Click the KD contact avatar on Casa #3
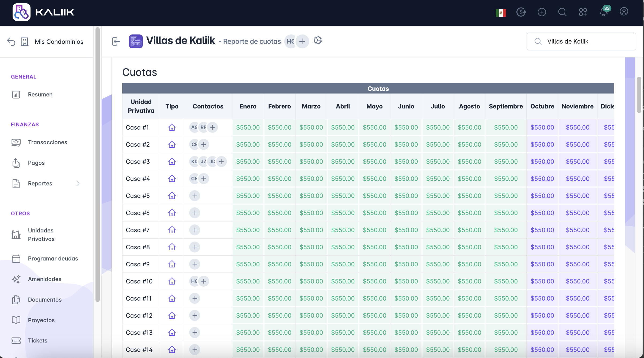This screenshot has width=644, height=358. [x=194, y=161]
